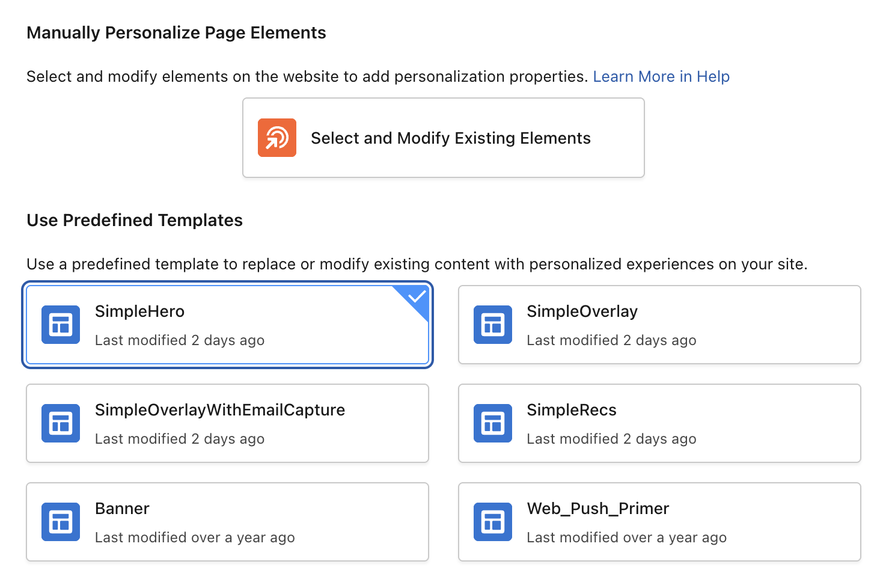Click Select and Modify Existing Elements
Image resolution: width=892 pixels, height=588 pixels.
pyautogui.click(x=443, y=138)
